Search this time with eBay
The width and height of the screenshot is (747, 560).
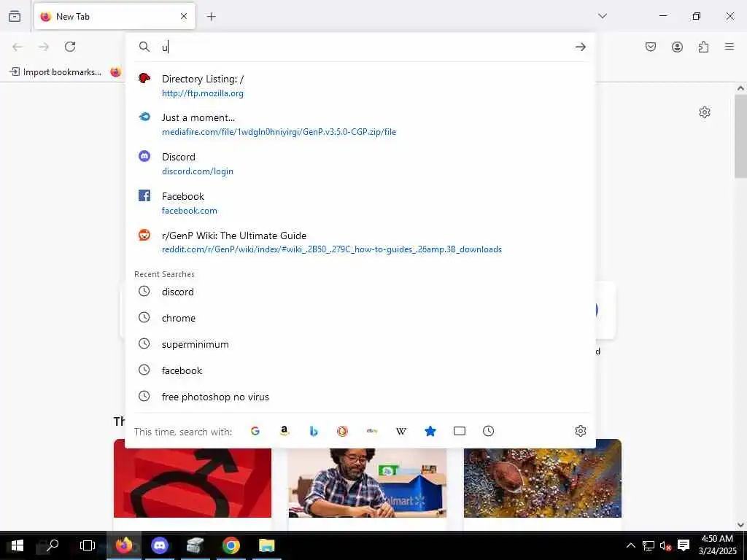[x=372, y=431]
